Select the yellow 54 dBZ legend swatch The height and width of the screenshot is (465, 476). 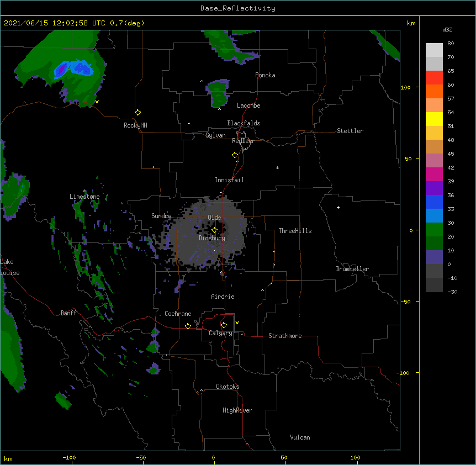tap(434, 119)
